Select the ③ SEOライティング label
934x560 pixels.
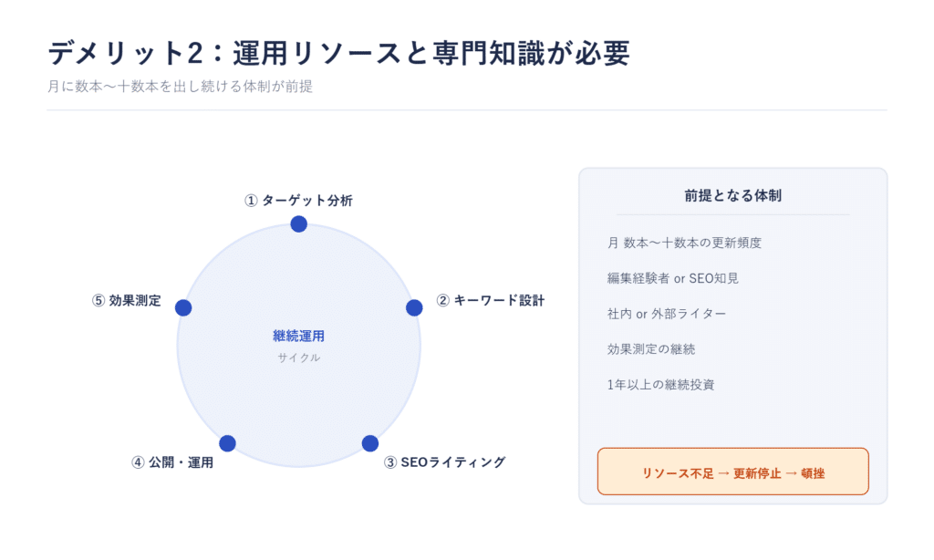pos(444,462)
